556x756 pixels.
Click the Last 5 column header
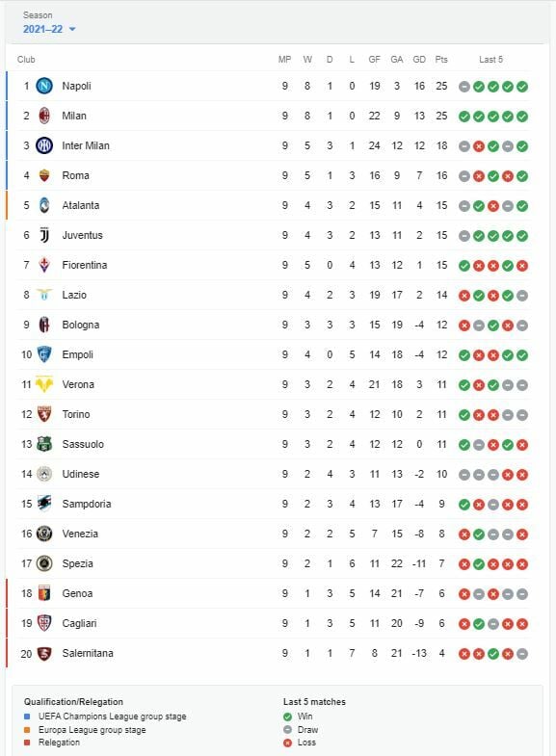pos(490,60)
